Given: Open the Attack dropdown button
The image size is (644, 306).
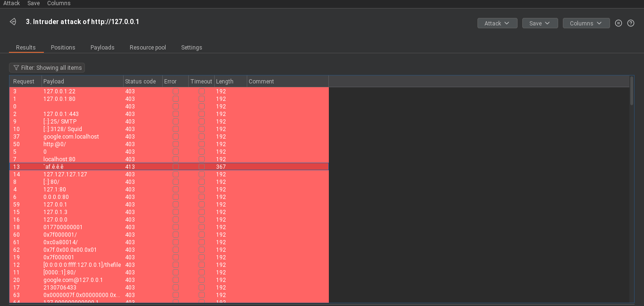Looking at the screenshot, I should pos(497,23).
